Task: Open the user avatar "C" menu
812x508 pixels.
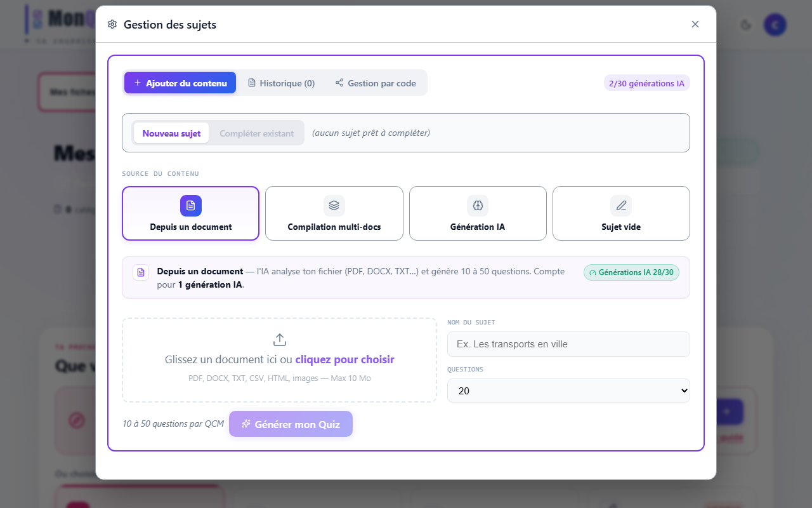Action: coord(775,25)
